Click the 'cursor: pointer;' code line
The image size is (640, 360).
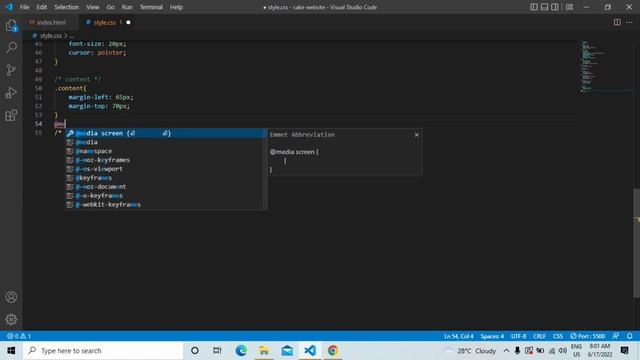point(97,53)
